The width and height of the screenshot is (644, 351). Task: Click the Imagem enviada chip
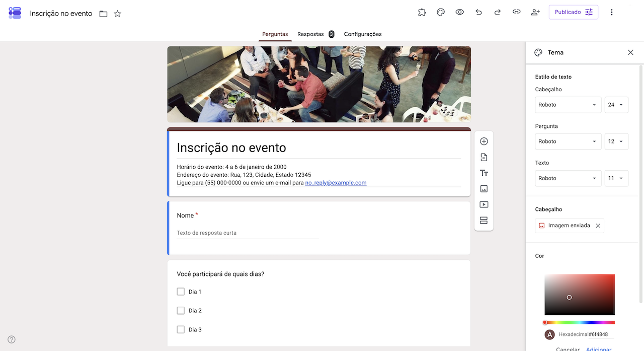click(570, 226)
